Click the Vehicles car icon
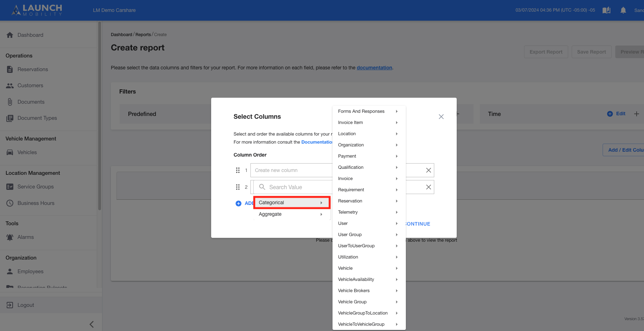 [x=10, y=152]
